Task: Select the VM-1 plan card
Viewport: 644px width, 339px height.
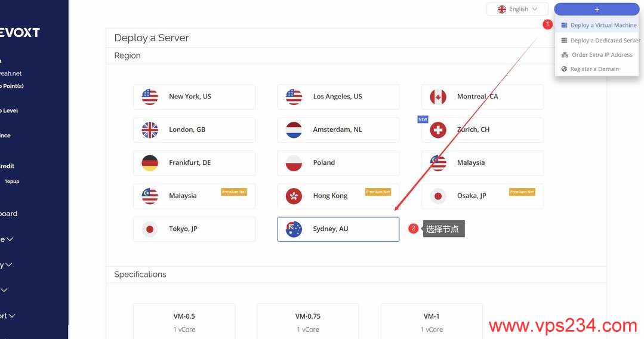Action: 432,321
